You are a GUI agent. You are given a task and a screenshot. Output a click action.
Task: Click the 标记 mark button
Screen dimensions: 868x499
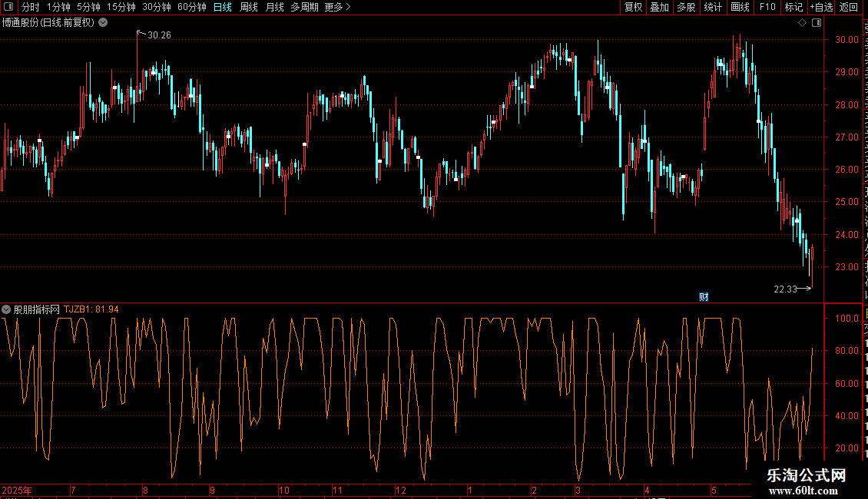[x=793, y=7]
